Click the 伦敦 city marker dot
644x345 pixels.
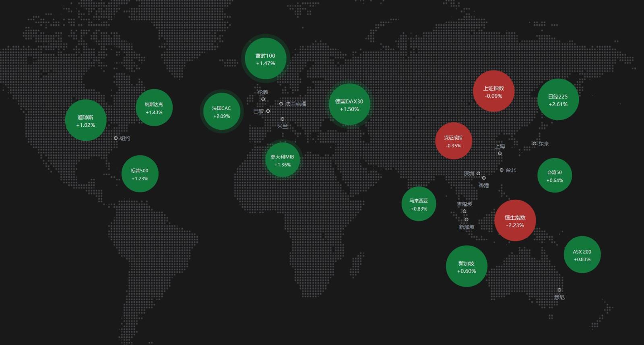pos(263,99)
